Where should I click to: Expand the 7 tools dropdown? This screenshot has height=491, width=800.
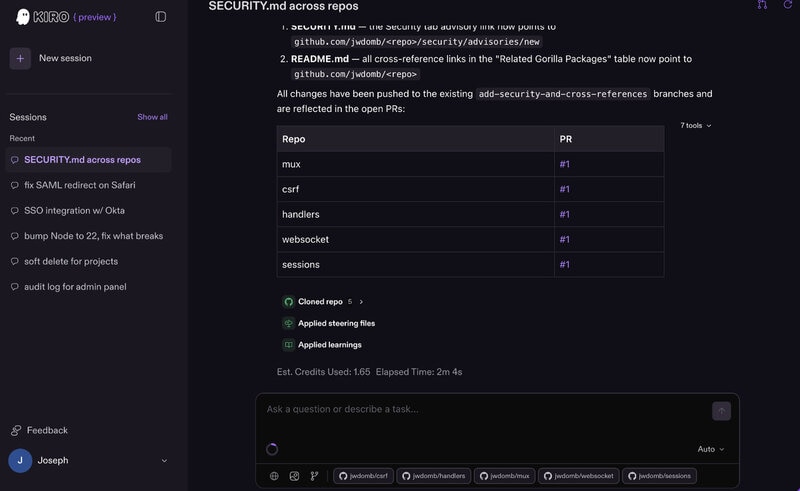pos(695,126)
